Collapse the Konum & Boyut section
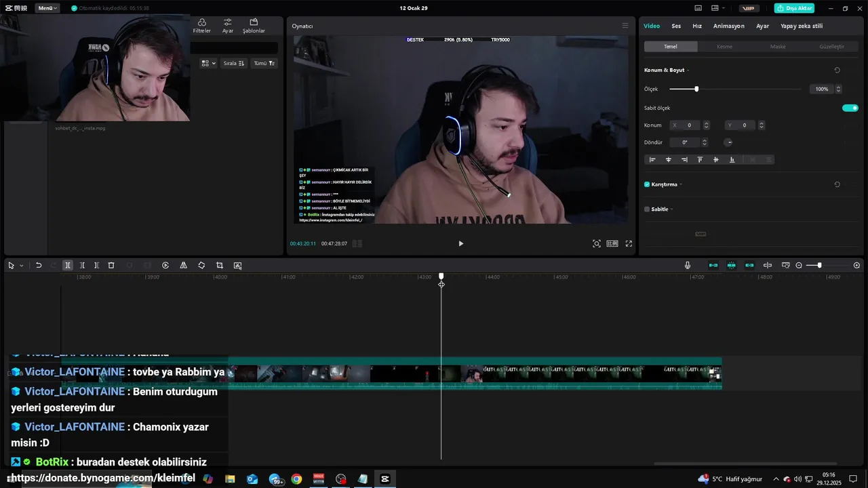The height and width of the screenshot is (488, 868). click(688, 70)
